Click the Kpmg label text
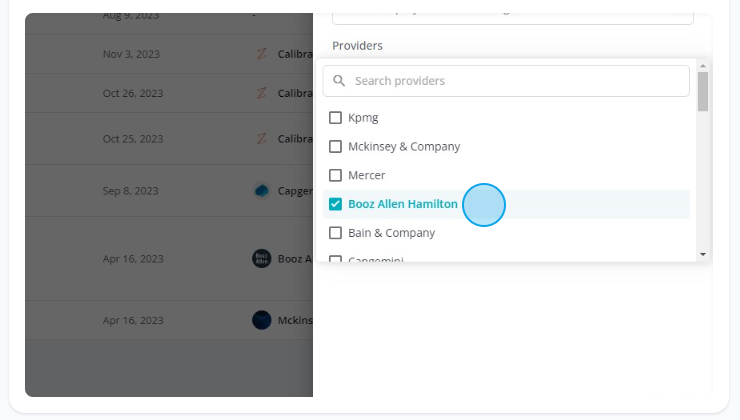The width and height of the screenshot is (740, 420). (363, 118)
